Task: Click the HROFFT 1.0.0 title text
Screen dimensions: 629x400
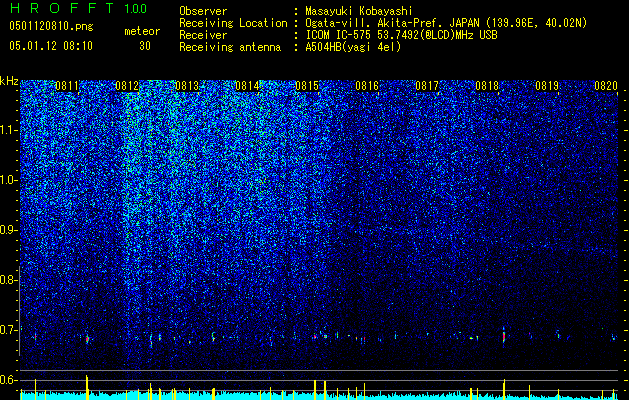Action: [x=79, y=8]
